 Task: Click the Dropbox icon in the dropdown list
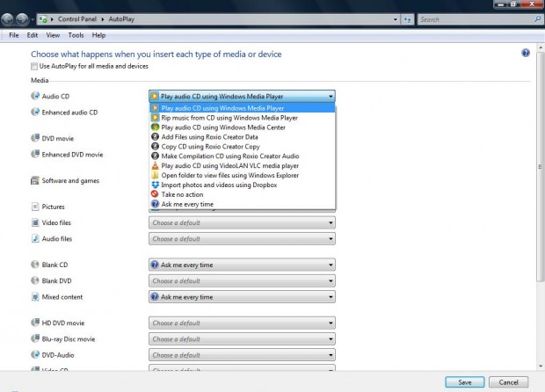click(x=155, y=185)
